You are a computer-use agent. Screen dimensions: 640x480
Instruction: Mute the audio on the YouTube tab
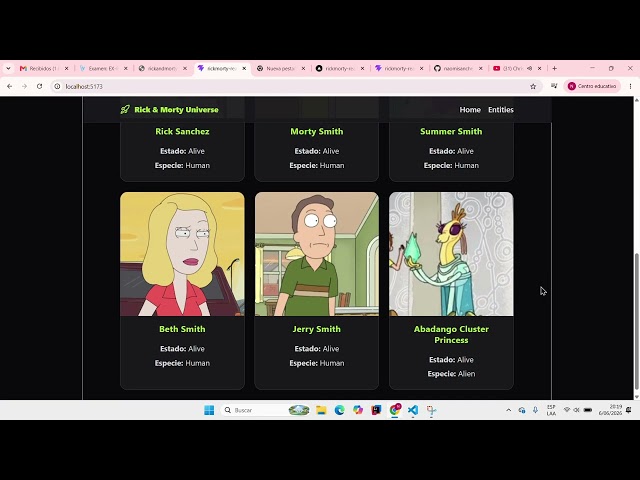coord(529,68)
